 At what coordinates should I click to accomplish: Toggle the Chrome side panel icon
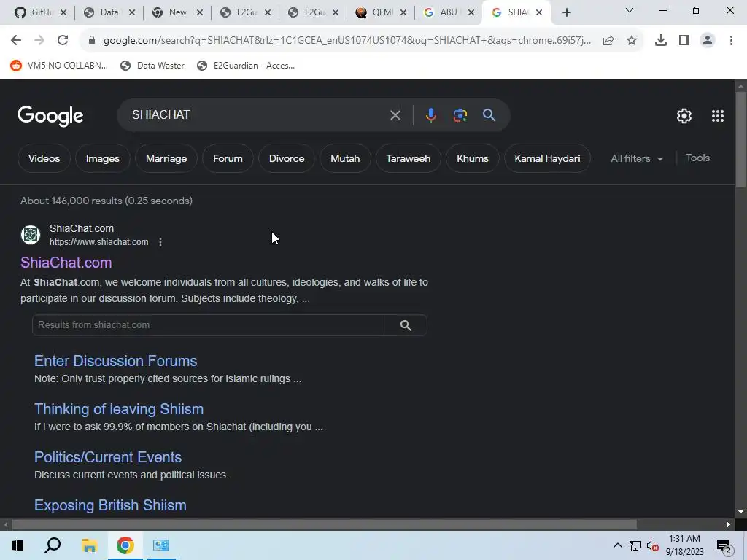(x=684, y=41)
